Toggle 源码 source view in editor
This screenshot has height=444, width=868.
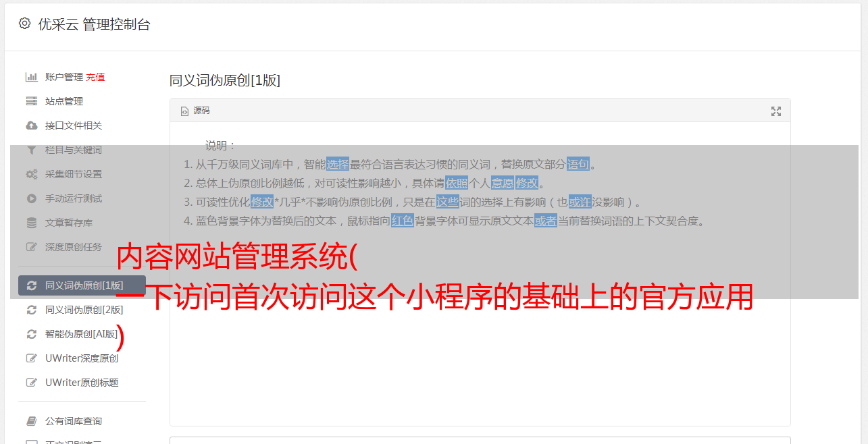coord(195,111)
